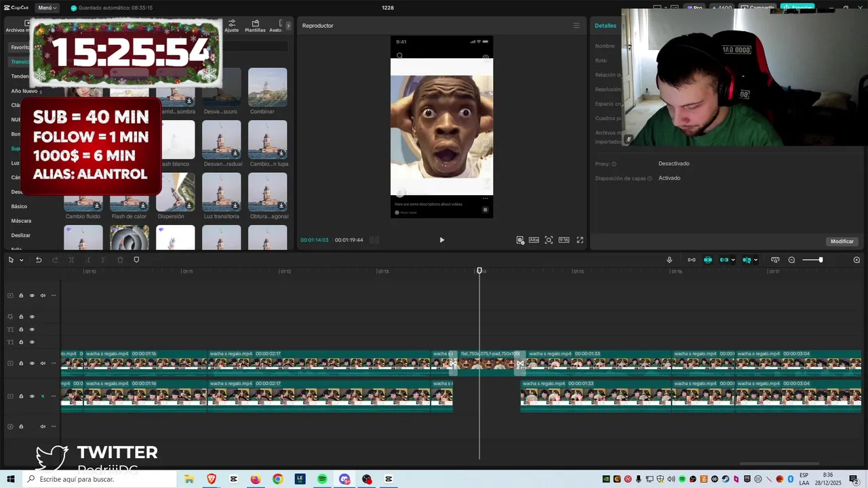Select Año Nuevo transition category
Image resolution: width=868 pixels, height=488 pixels.
(x=24, y=91)
